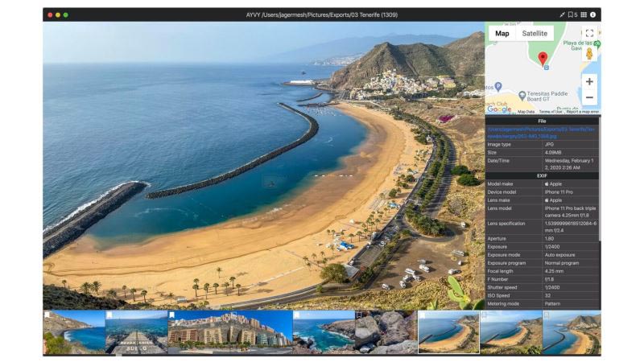Screen dimensions: 644x362
Task: Select the rocky coast waves thumbnail
Action: [x=324, y=332]
